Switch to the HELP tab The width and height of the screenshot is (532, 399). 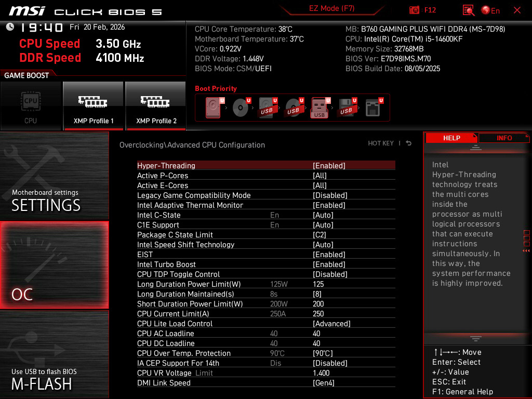(x=451, y=138)
